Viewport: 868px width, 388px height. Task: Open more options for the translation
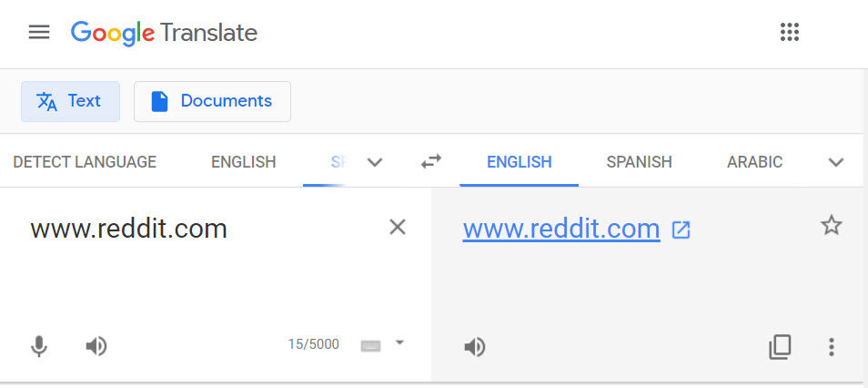(x=831, y=347)
